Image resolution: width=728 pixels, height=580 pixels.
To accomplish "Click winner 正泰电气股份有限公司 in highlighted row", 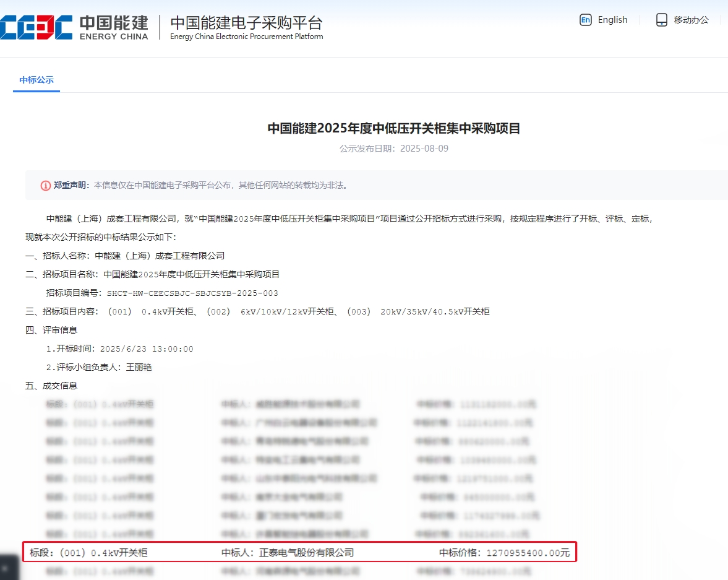I will tap(306, 553).
